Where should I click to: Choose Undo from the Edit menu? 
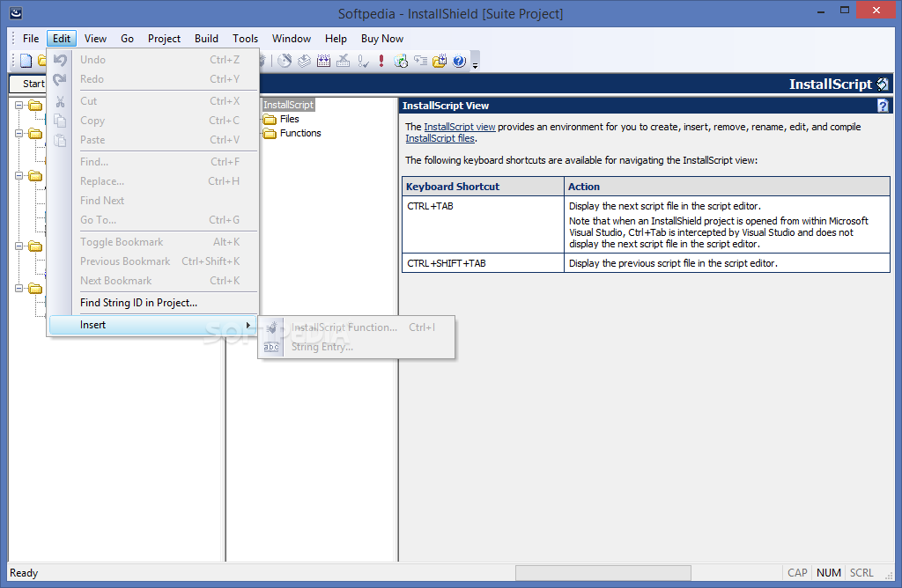click(153, 60)
